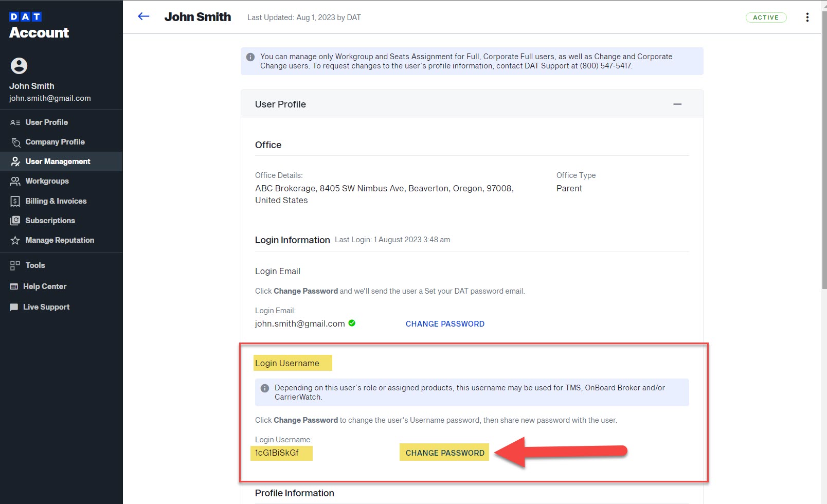
Task: Open the Tools section icon
Action: [15, 265]
